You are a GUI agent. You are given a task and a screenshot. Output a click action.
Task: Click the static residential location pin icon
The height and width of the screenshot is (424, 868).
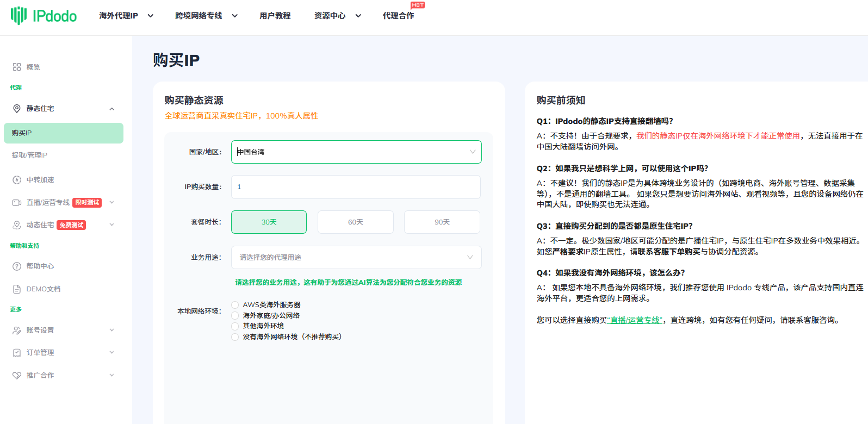tap(17, 109)
